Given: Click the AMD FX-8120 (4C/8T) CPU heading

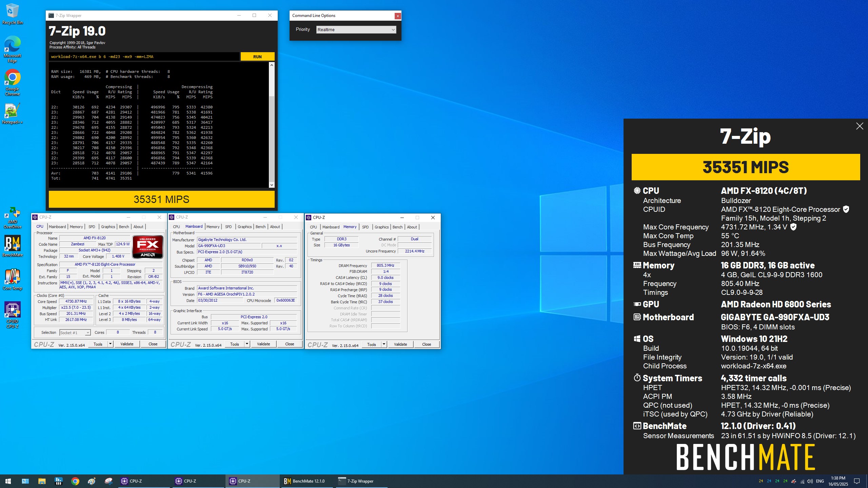Looking at the screenshot, I should click(764, 191).
